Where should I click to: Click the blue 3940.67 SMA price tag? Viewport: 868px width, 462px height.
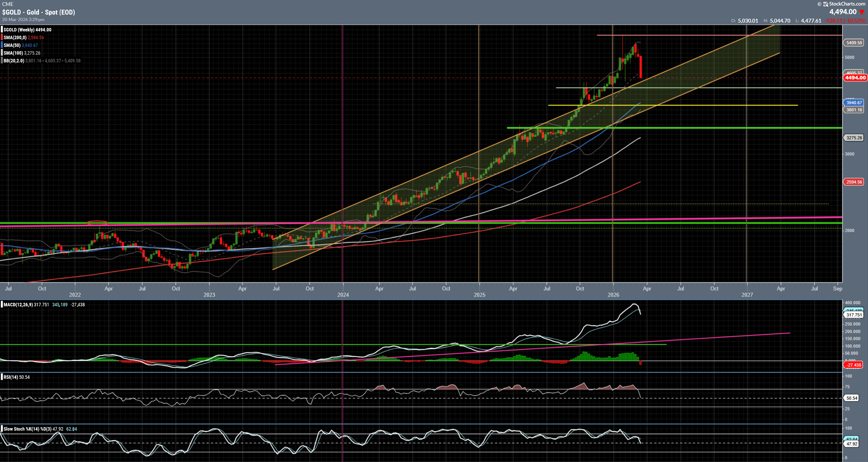854,103
